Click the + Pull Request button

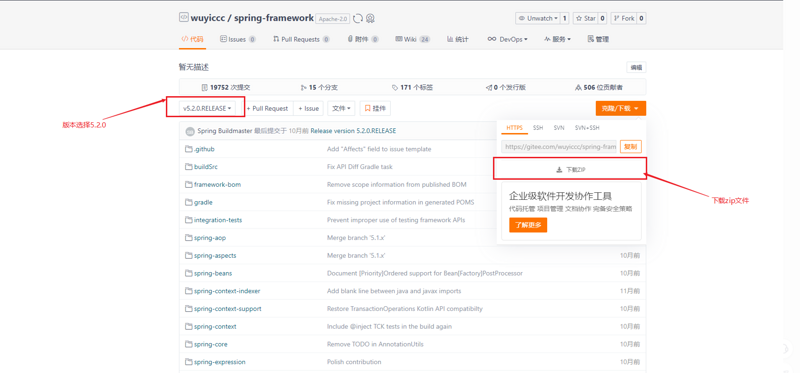(x=267, y=108)
